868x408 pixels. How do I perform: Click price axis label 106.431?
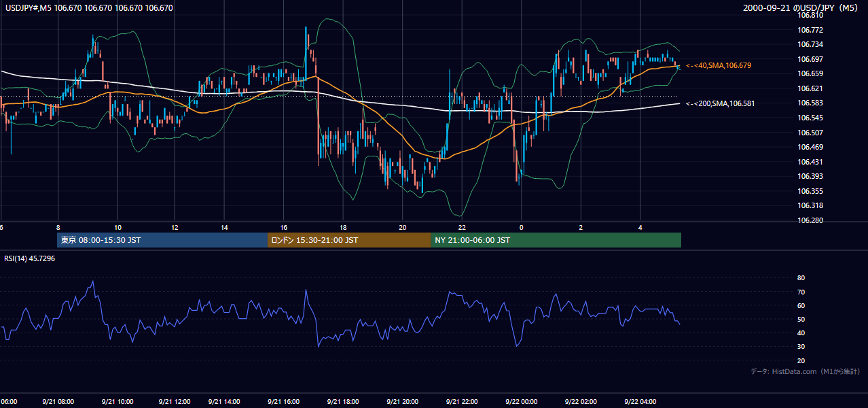coord(810,162)
